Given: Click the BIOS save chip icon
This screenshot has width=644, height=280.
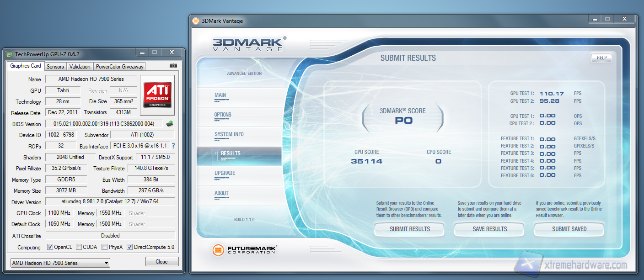Looking at the screenshot, I should [170, 124].
